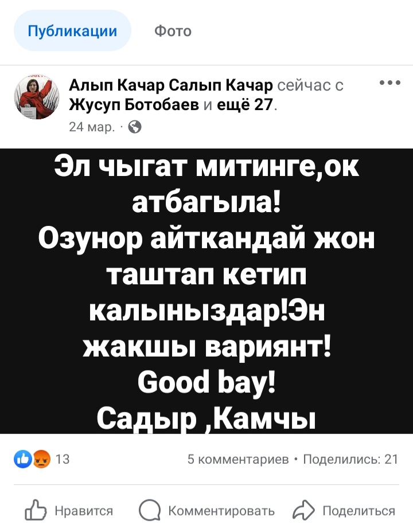Tap the share arrow icon
This screenshot has width=413, height=532.
303,510
